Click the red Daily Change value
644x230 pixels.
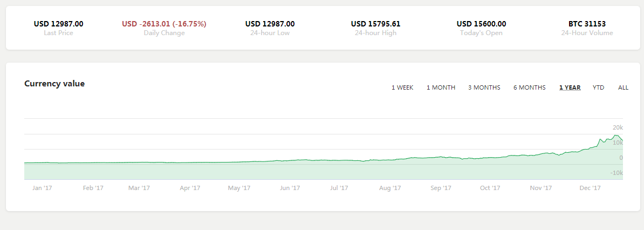pos(164,24)
